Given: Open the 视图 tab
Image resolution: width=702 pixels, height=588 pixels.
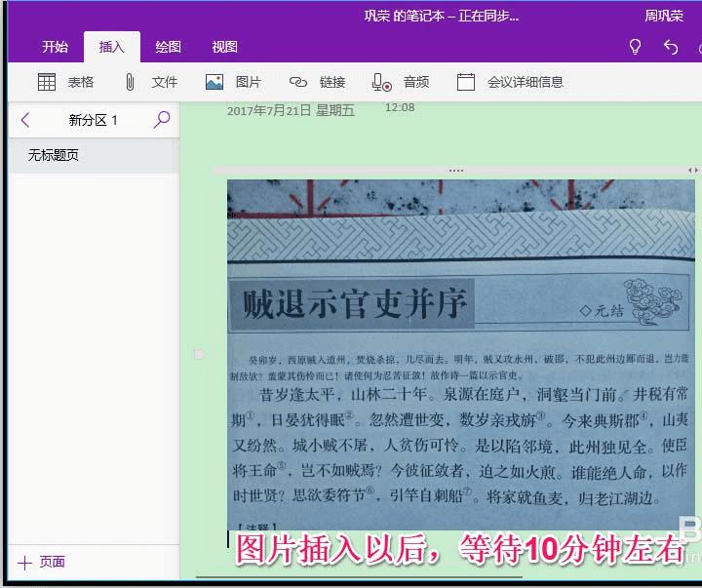Looking at the screenshot, I should 224,47.
